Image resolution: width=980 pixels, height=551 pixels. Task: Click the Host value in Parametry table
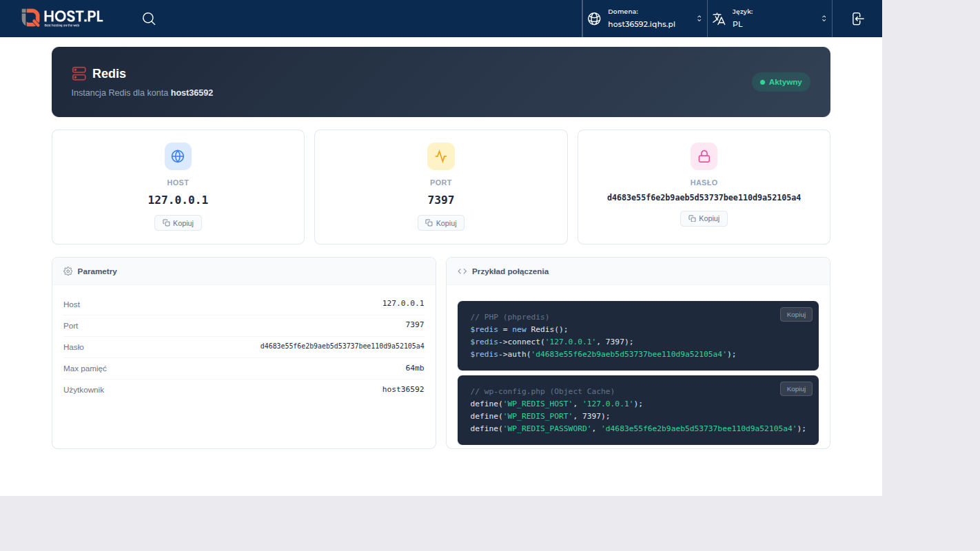click(x=403, y=303)
